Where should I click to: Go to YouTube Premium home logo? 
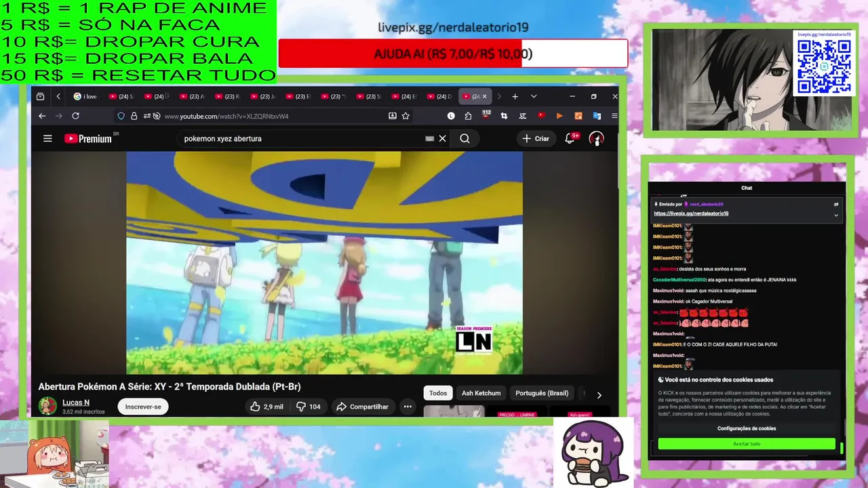click(88, 138)
